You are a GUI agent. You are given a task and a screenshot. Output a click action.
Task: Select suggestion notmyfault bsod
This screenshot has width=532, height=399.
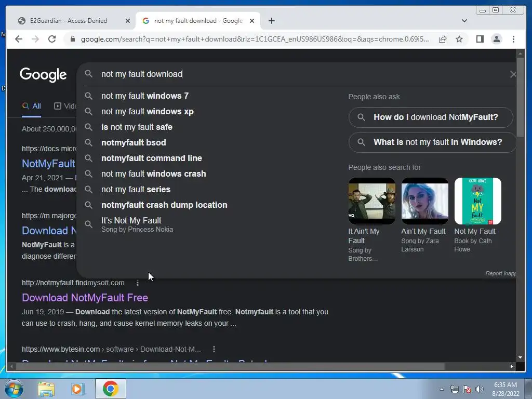click(x=134, y=142)
